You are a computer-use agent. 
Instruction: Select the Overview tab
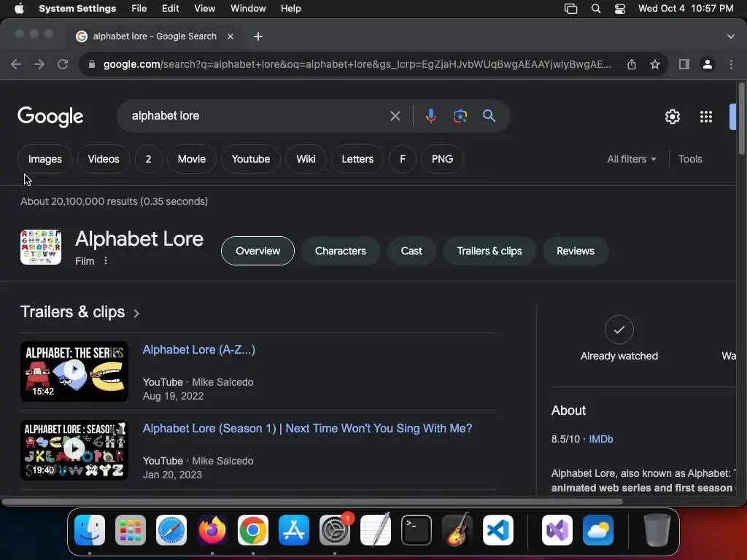[258, 251]
